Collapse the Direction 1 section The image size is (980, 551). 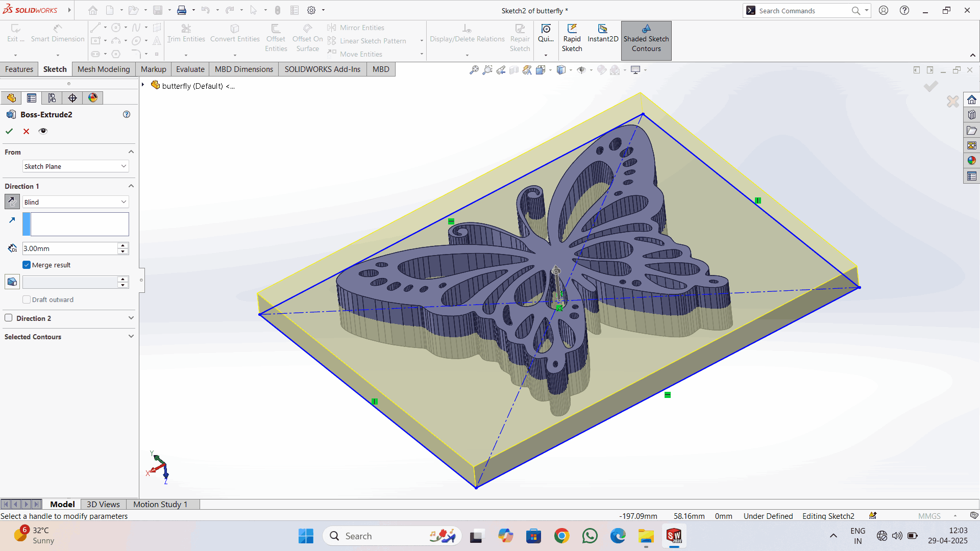[131, 186]
